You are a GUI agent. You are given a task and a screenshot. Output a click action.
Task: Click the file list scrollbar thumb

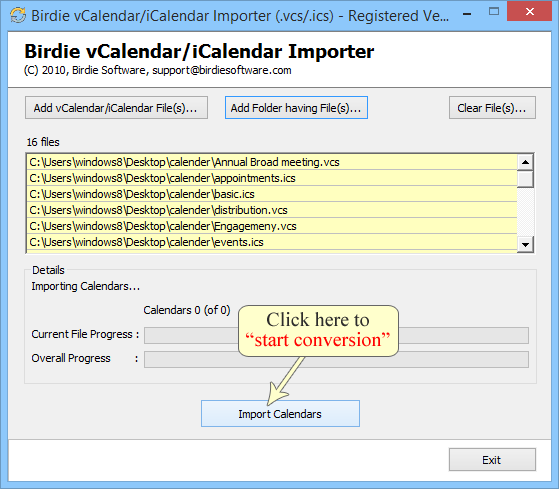point(525,179)
